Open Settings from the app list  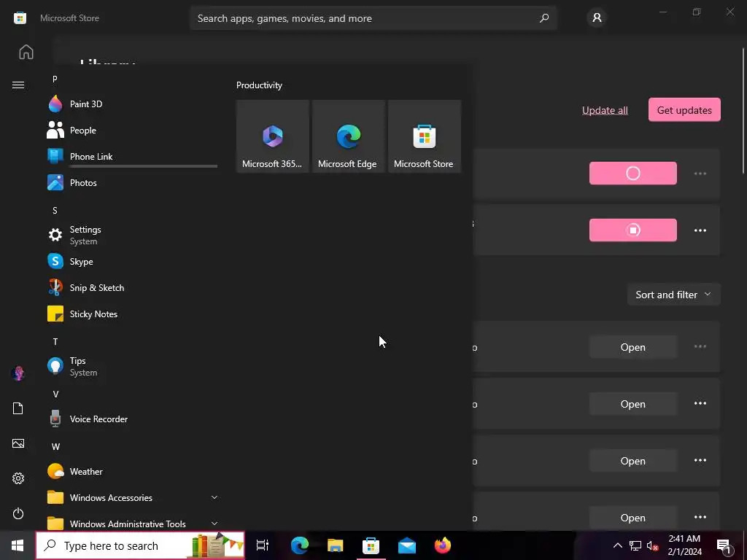click(x=133, y=235)
